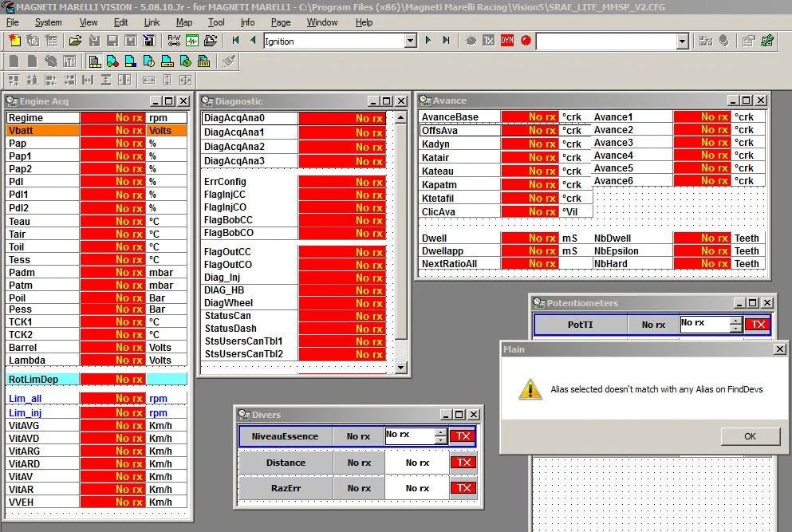Open the Window menu
Screen dimensions: 792x532
[322, 22]
